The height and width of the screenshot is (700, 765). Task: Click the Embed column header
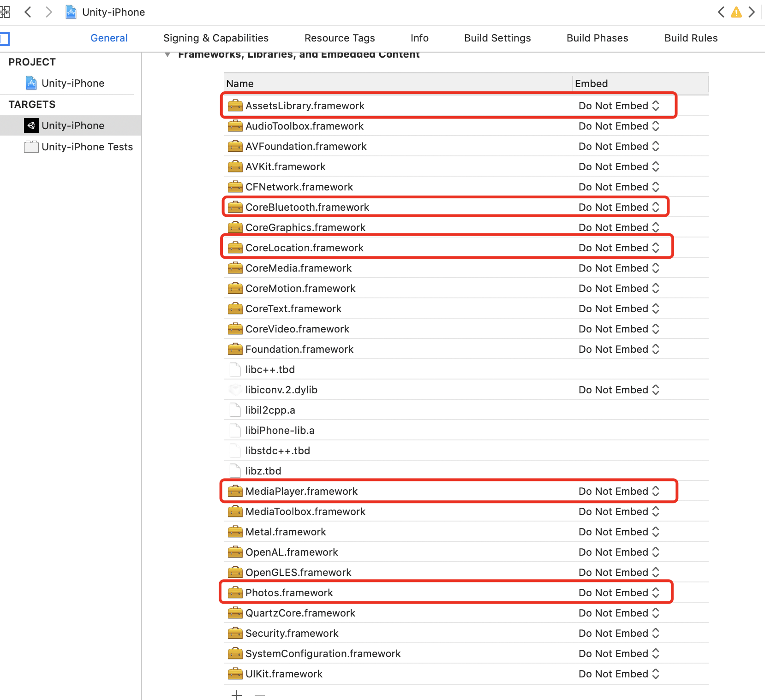tap(591, 83)
